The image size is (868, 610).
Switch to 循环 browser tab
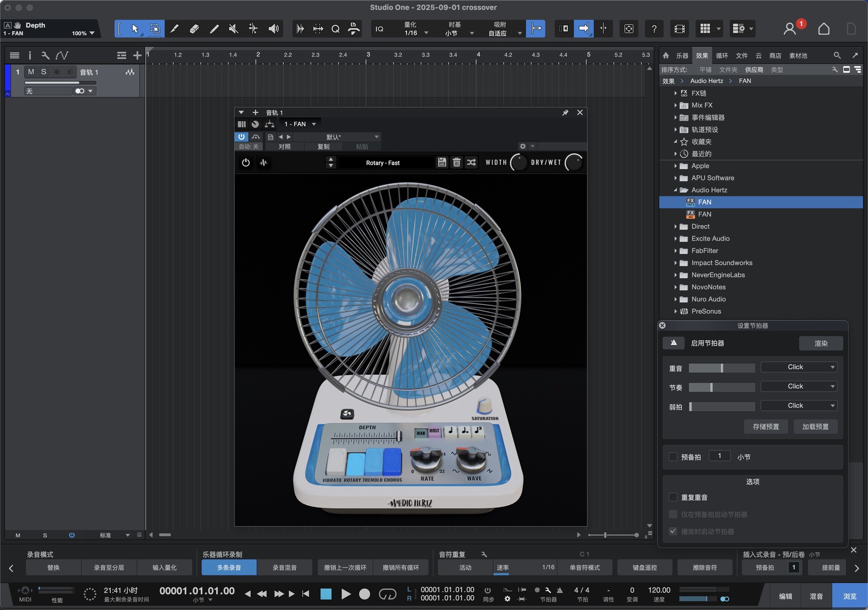pos(722,56)
